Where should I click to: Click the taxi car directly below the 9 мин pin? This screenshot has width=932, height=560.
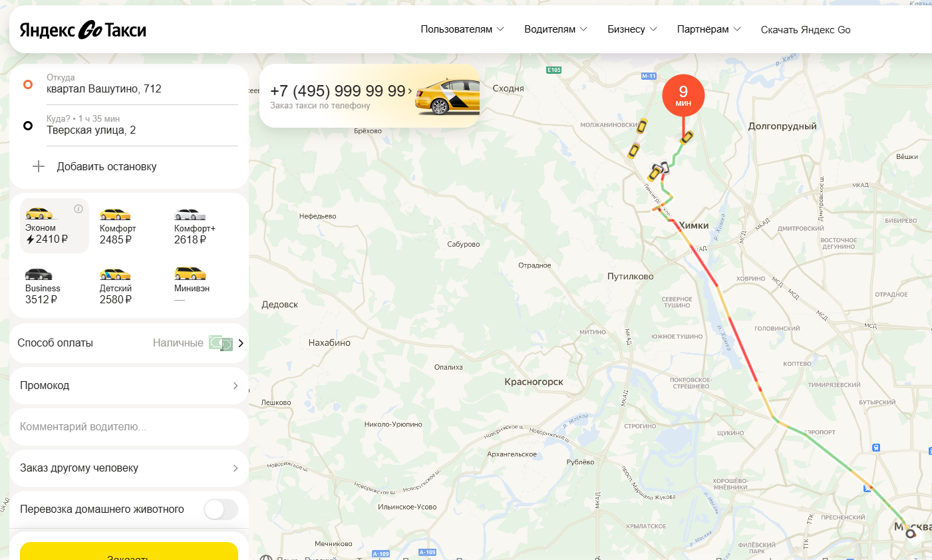pos(686,138)
